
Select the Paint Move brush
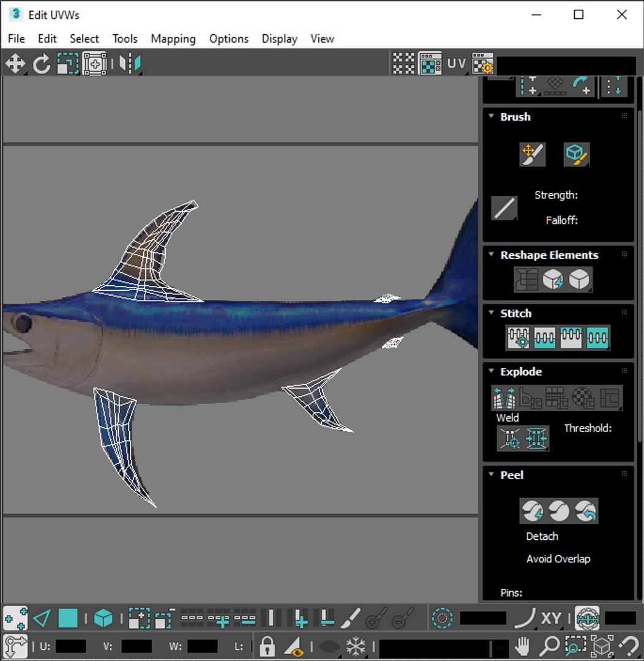point(532,154)
